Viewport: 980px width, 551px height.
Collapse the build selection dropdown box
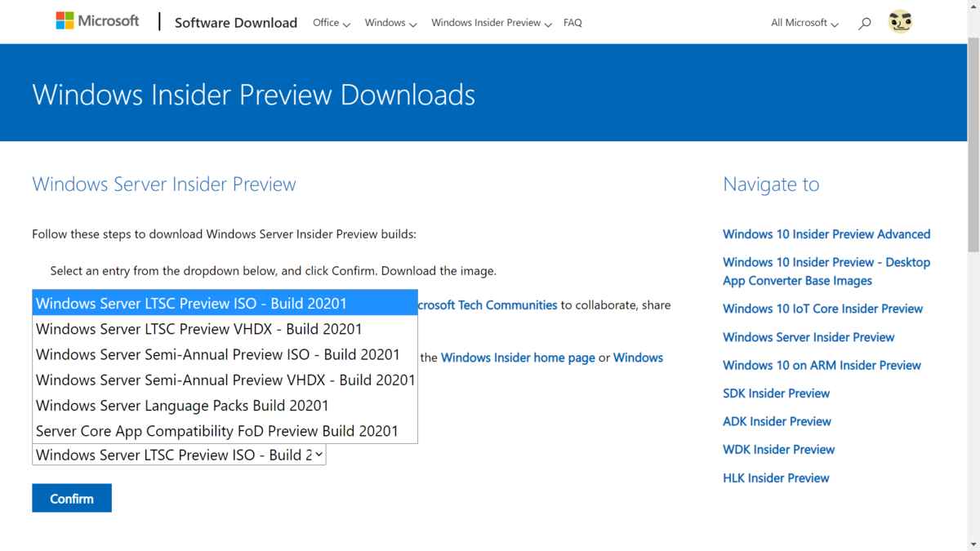click(179, 455)
